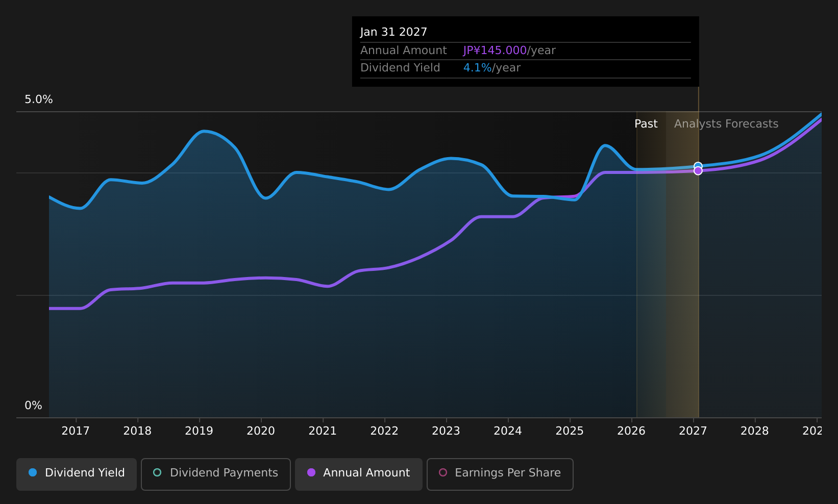Screen dimensions: 838x504
Task: Click the Past region label
Action: [x=646, y=124]
